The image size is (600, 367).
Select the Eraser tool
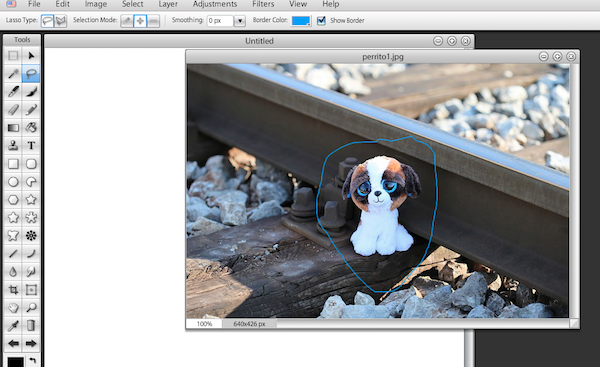pos(13,109)
